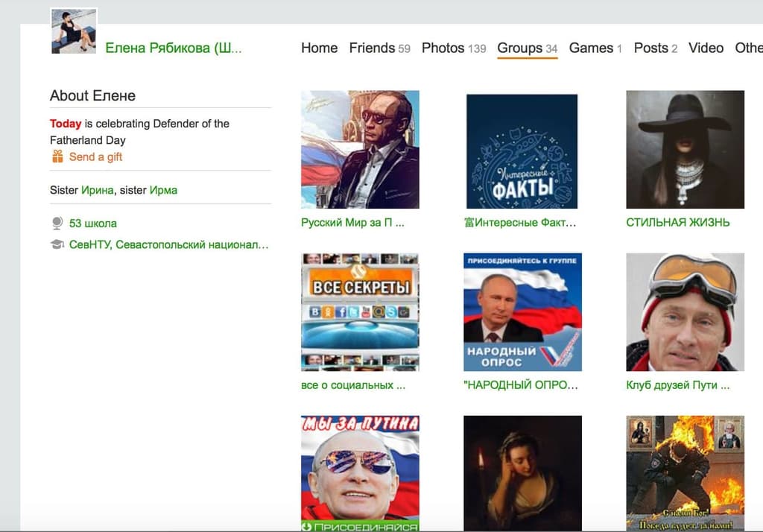Click the 53 школа school link
Image resolution: width=763 pixels, height=532 pixels.
point(93,223)
